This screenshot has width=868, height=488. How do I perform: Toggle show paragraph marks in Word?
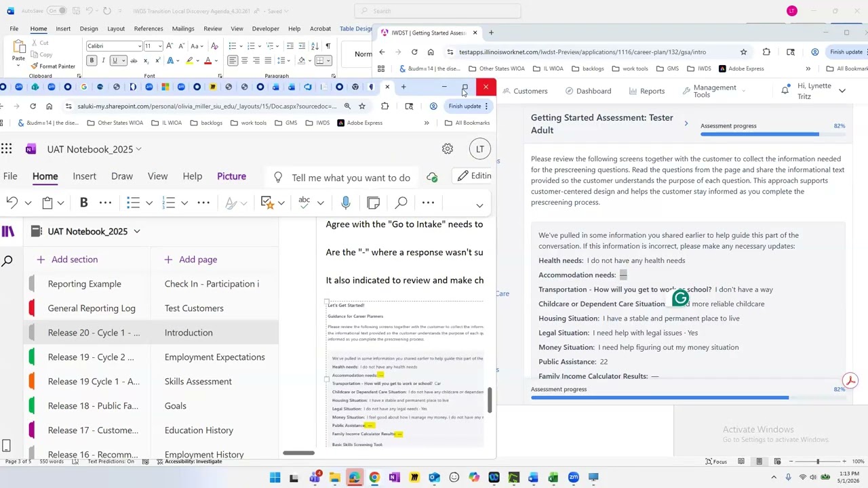point(328,46)
